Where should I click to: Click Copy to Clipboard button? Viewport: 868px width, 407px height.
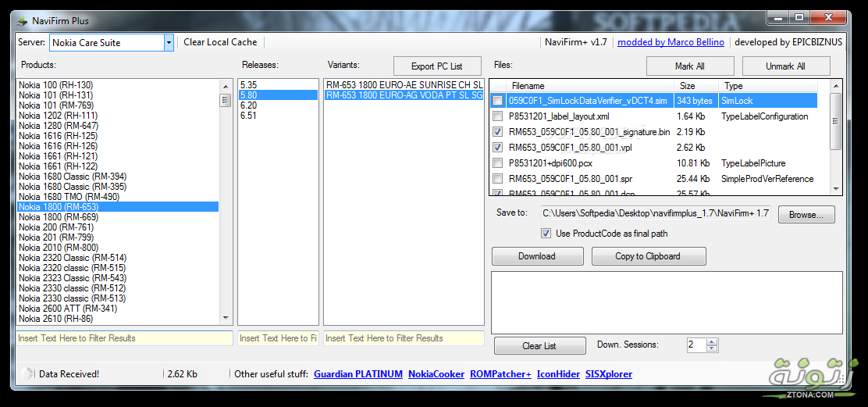coord(648,255)
